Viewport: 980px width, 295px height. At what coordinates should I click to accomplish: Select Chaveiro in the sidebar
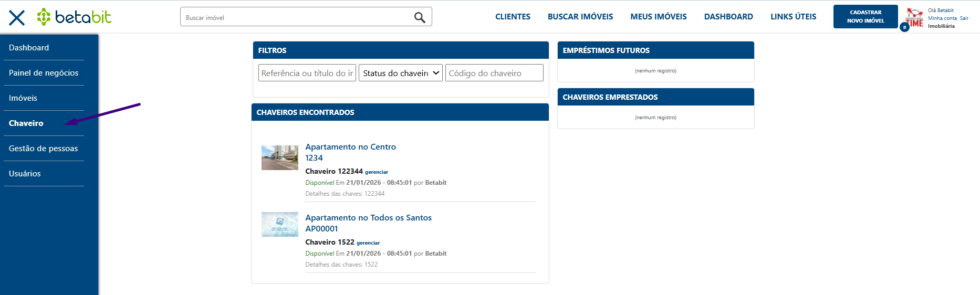26,123
